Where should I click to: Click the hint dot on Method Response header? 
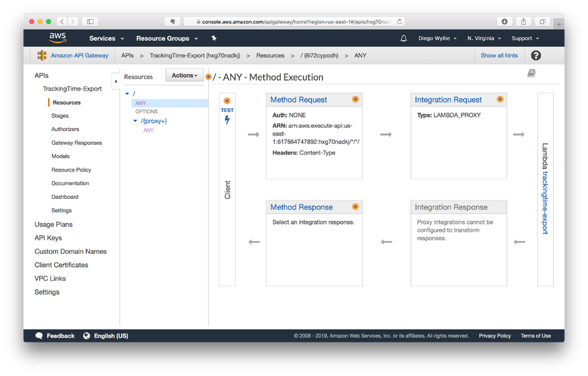[x=355, y=206]
